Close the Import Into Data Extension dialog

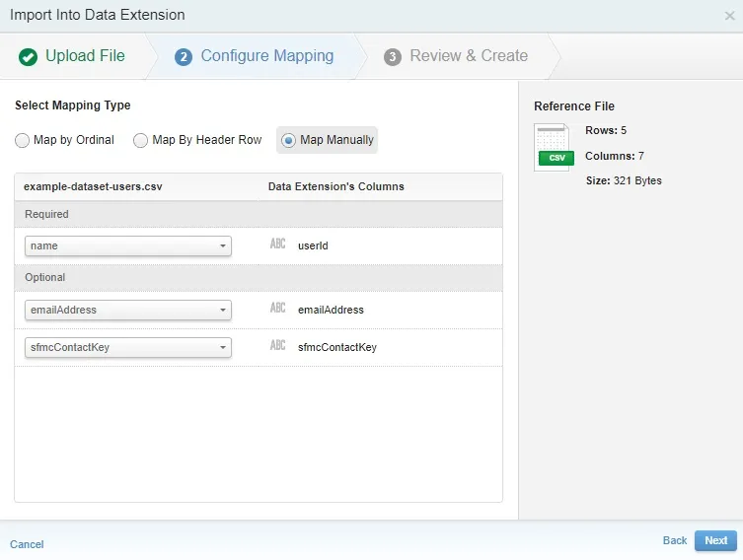[x=729, y=16]
